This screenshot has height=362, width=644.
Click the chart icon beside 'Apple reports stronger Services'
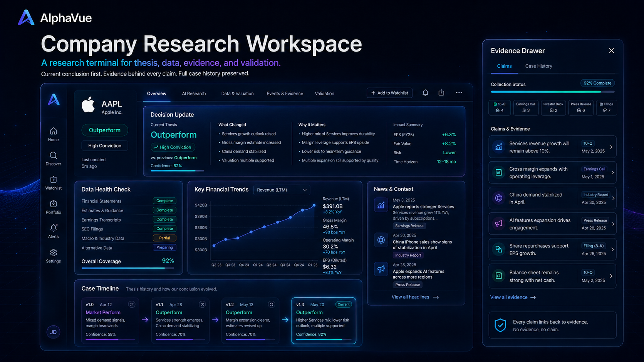(x=381, y=205)
